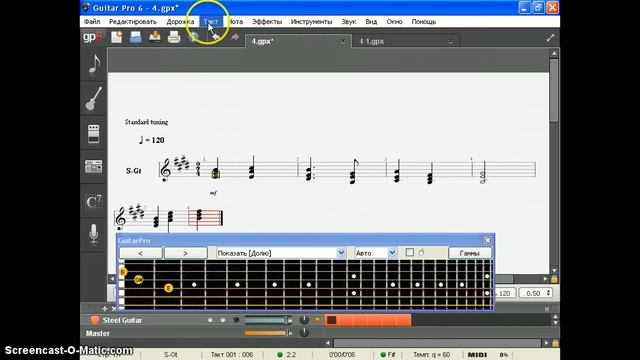Click the < previous button on fretboard
The height and width of the screenshot is (360, 640).
140,253
